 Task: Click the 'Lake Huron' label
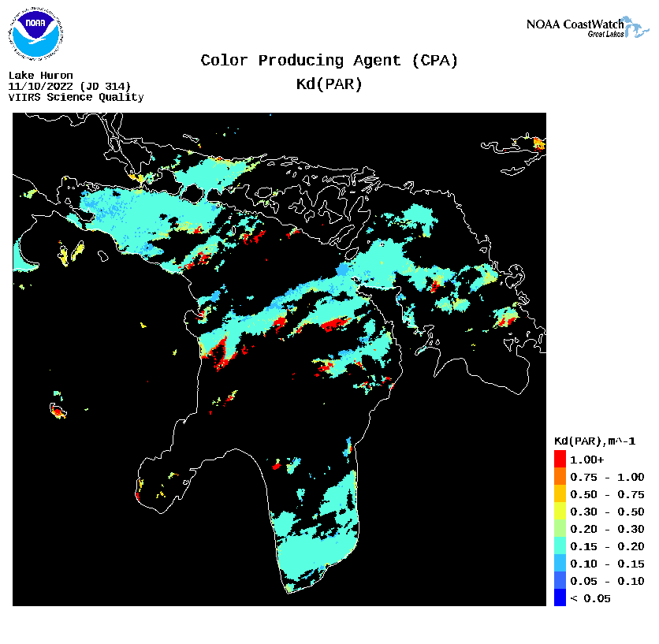(x=41, y=76)
